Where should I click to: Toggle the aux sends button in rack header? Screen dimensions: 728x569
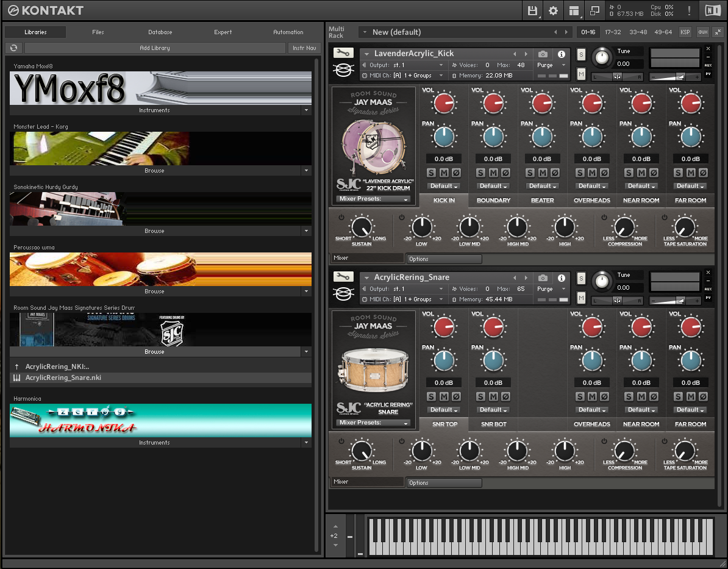[x=703, y=32]
